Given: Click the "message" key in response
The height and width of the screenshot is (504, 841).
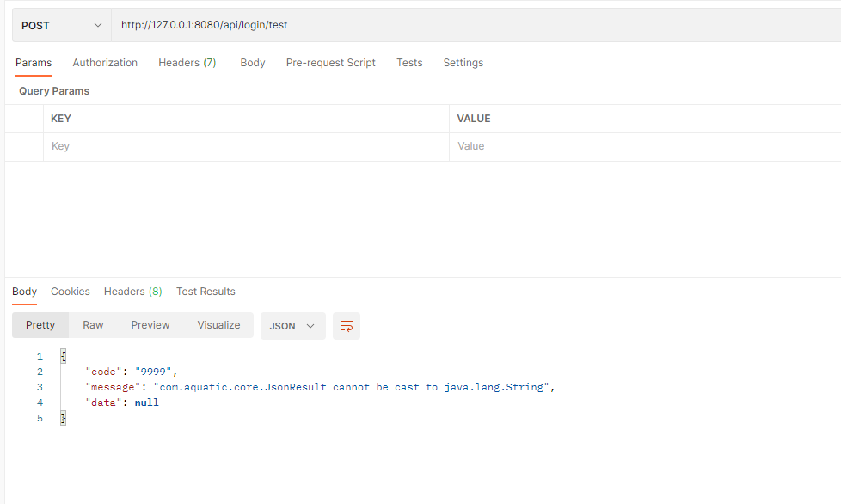Looking at the screenshot, I should pyautogui.click(x=114, y=387).
